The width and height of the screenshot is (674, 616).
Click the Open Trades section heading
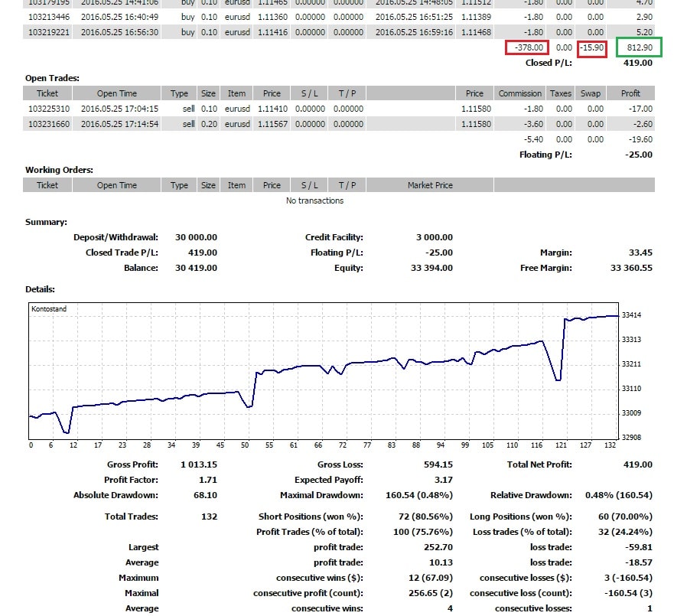click(x=52, y=78)
